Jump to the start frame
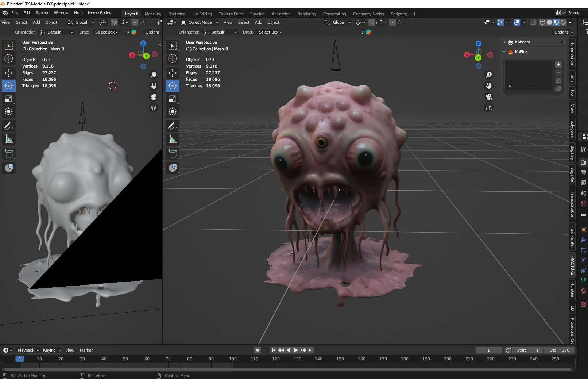The width and height of the screenshot is (588, 379). (x=274, y=350)
